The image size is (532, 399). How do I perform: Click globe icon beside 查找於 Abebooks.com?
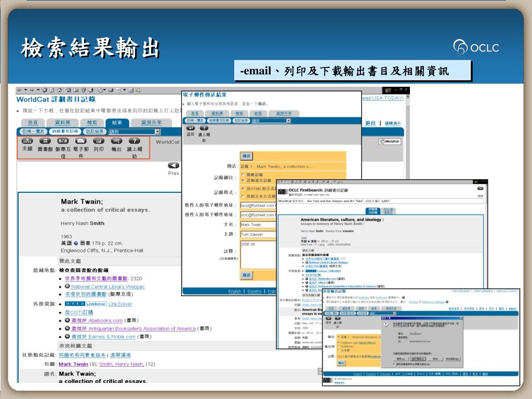(x=67, y=320)
